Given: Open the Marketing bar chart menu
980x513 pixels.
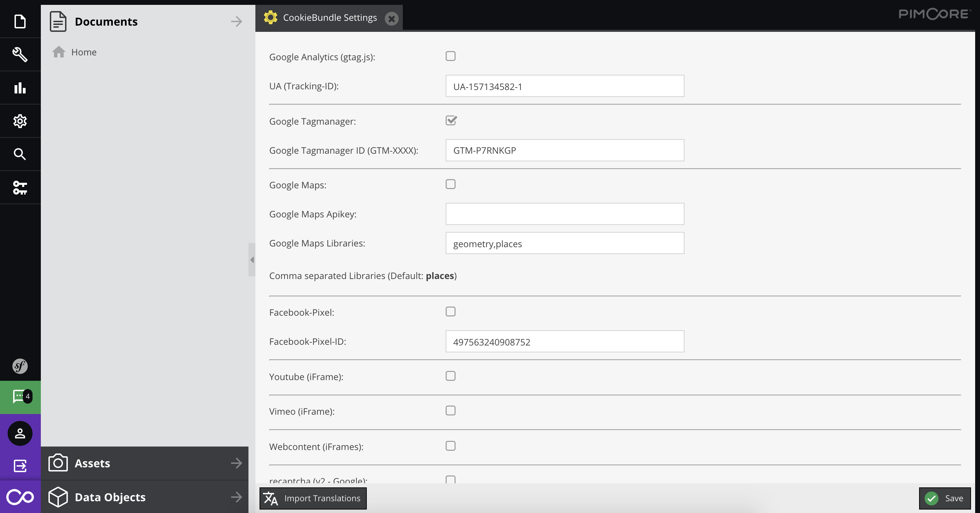Looking at the screenshot, I should pos(20,88).
